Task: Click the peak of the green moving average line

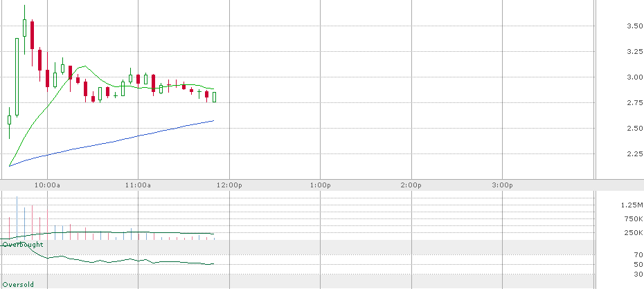Action: [84, 66]
